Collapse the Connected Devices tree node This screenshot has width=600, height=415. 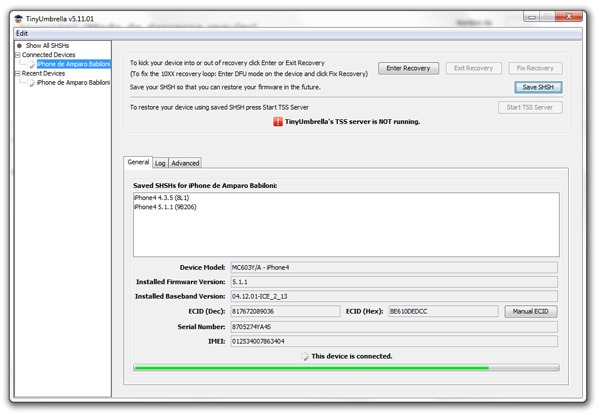(17, 55)
